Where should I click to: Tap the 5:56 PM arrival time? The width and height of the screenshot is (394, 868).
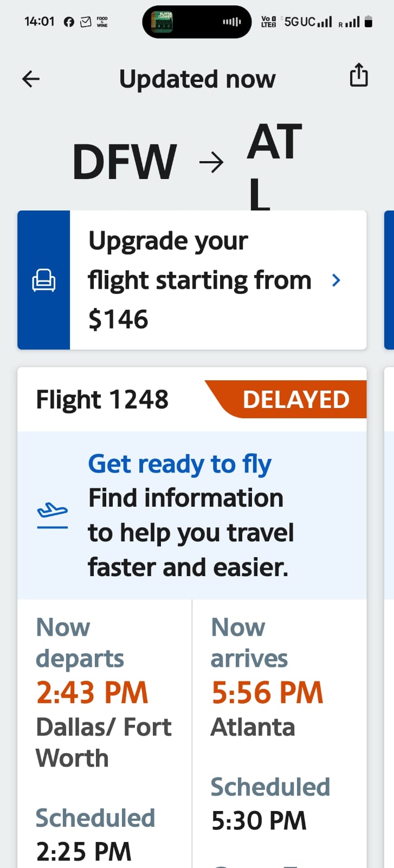pos(267,693)
